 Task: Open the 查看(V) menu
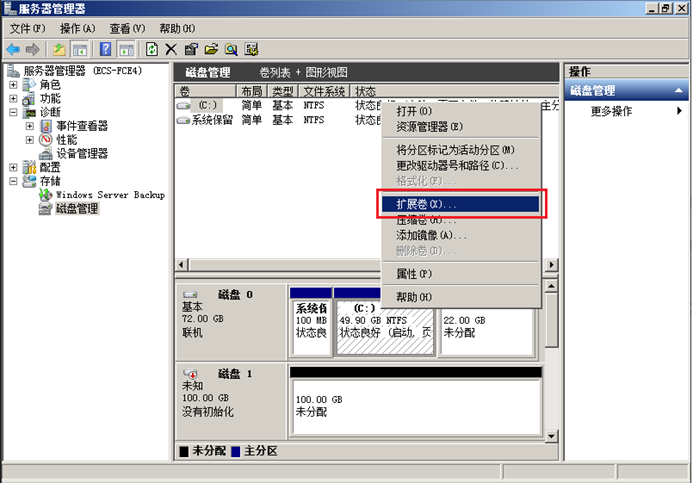tap(127, 29)
